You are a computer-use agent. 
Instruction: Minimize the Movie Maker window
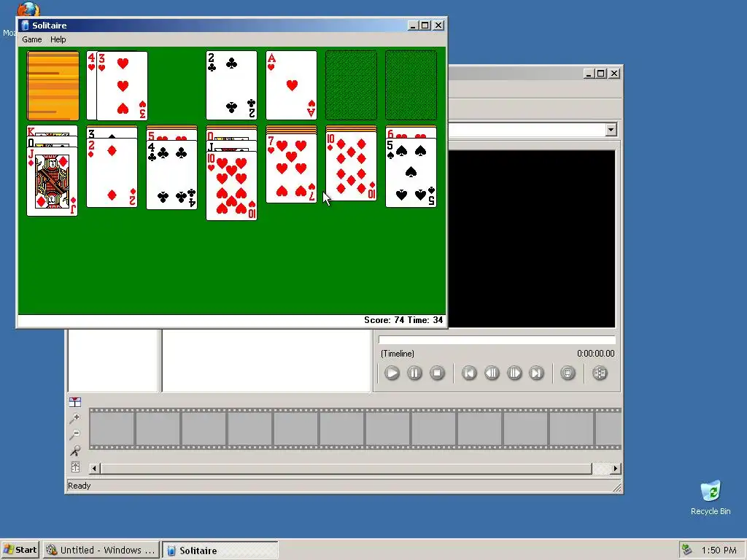[589, 74]
